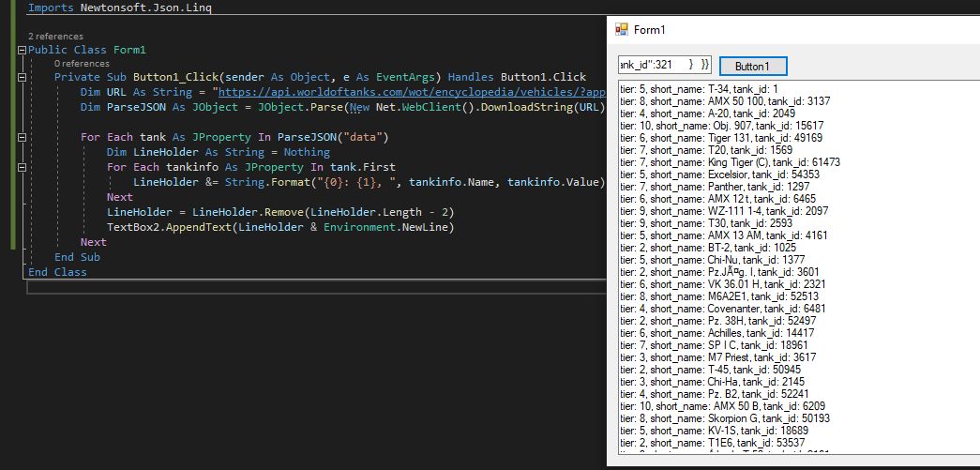
Task: Select the 'AMX 50 B' output line
Action: coord(722,406)
